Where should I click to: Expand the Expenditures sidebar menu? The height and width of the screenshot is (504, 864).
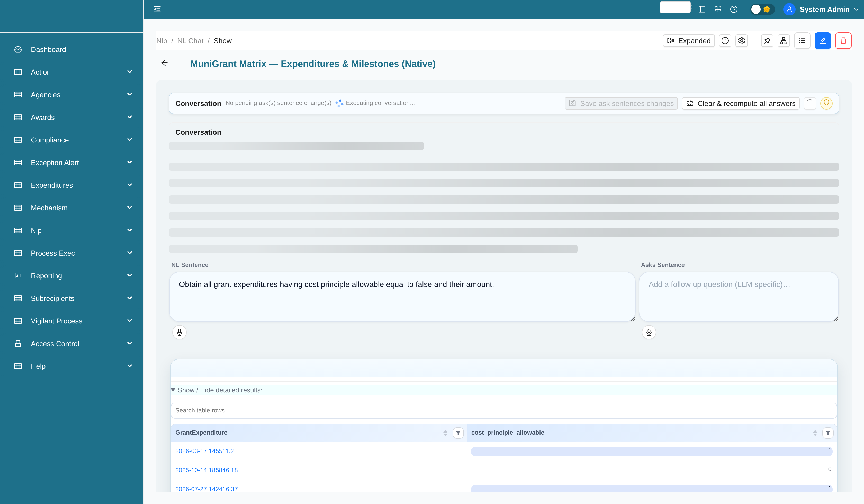click(72, 185)
